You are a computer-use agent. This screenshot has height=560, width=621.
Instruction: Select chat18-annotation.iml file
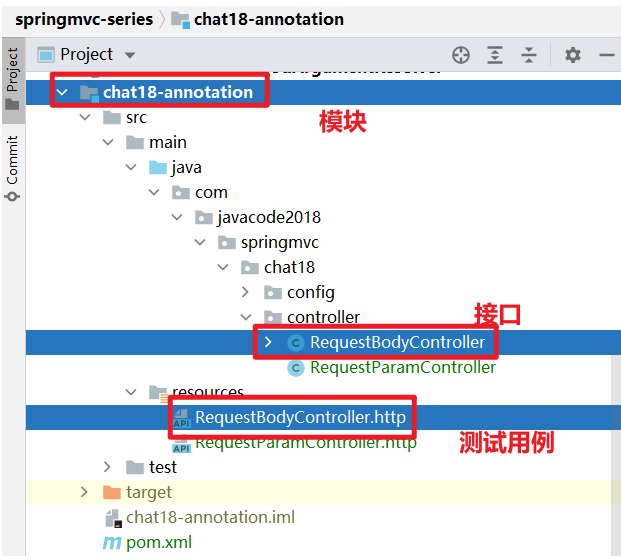[x=210, y=517]
